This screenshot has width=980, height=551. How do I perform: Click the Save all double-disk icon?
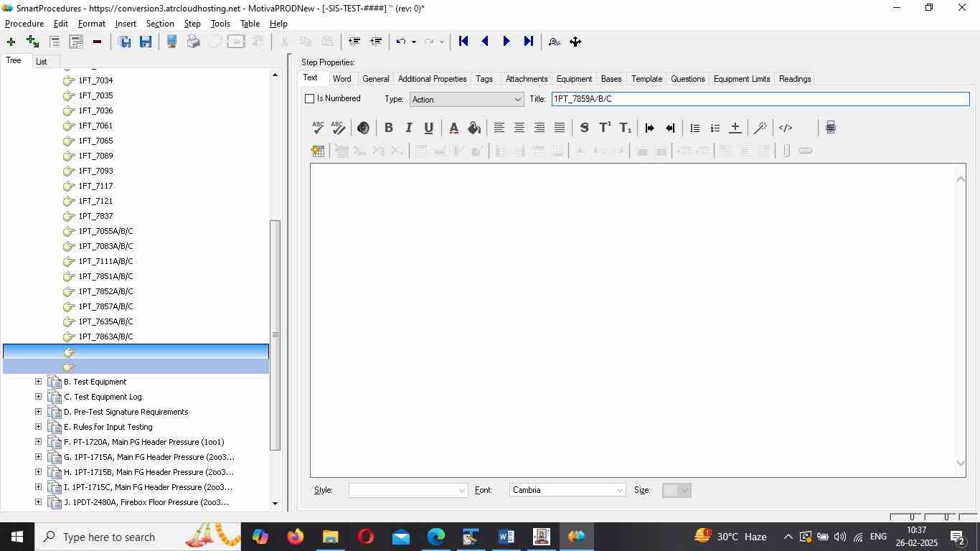coord(124,42)
